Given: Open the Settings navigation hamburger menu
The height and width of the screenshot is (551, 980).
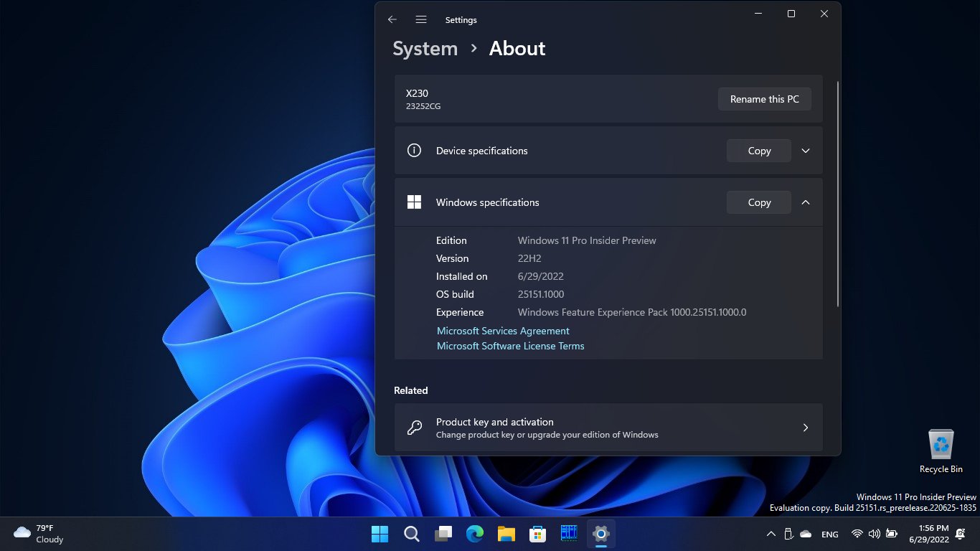Looking at the screenshot, I should point(421,20).
